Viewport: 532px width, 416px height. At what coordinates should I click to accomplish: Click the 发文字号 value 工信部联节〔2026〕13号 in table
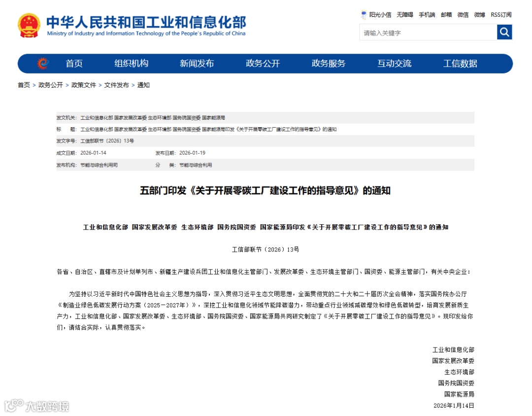click(x=107, y=141)
